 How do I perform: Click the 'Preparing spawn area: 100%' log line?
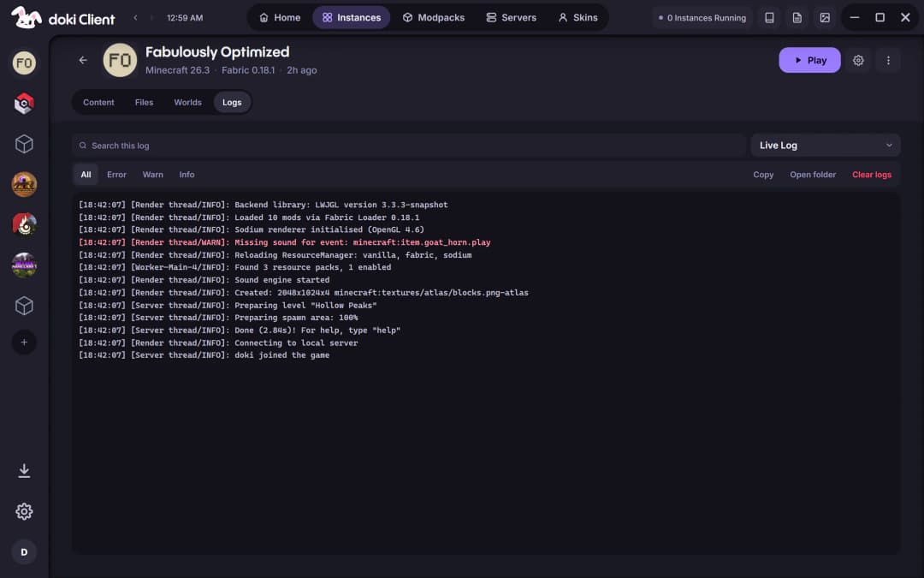click(218, 318)
